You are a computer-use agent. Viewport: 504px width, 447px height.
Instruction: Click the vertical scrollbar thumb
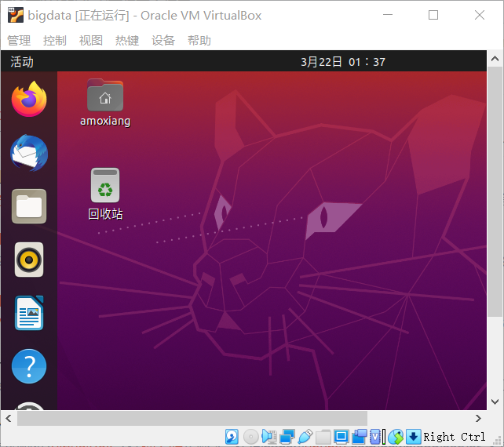click(495, 192)
